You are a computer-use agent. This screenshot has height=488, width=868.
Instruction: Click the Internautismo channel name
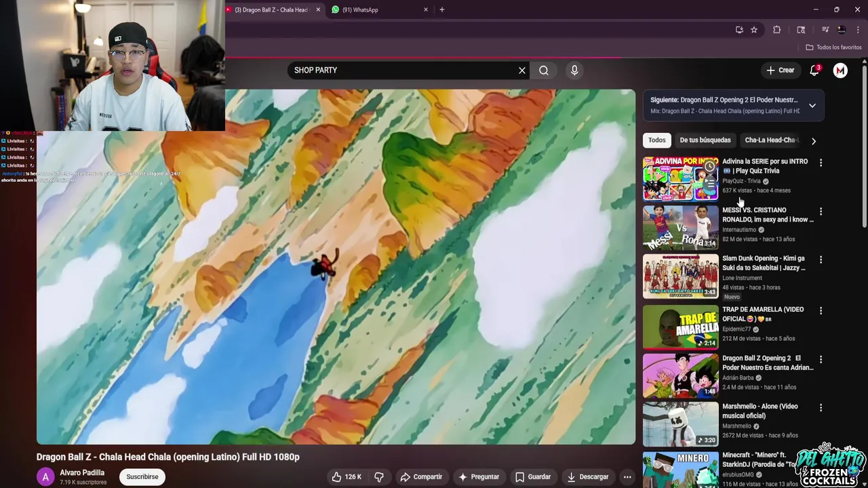pos(739,230)
